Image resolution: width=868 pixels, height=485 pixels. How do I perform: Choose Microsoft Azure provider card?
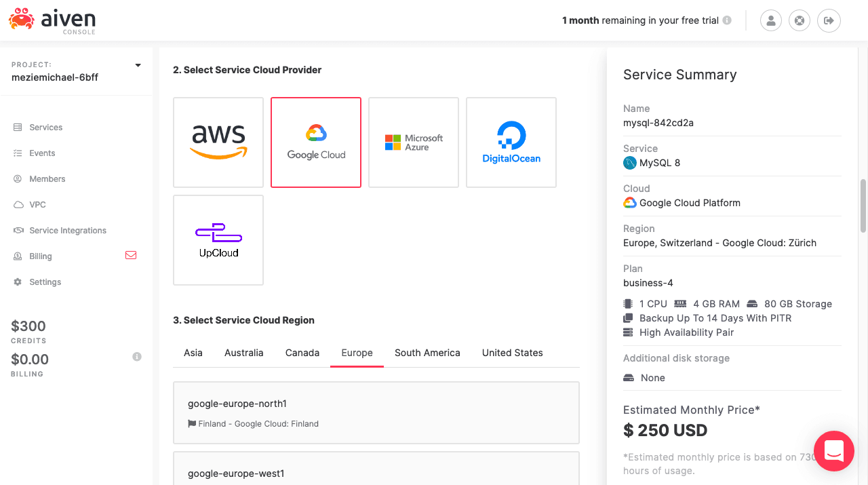click(414, 142)
